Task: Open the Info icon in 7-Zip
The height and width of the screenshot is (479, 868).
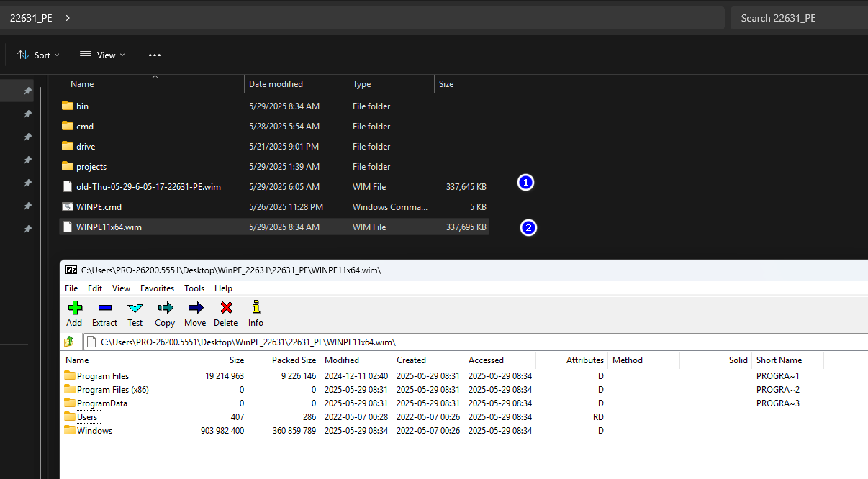Action: point(256,307)
